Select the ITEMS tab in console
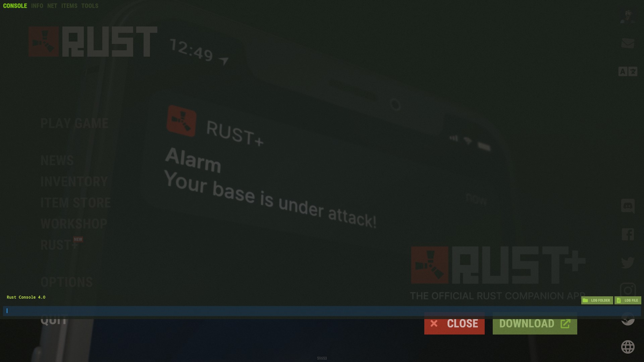This screenshot has height=362, width=644. tap(68, 5)
